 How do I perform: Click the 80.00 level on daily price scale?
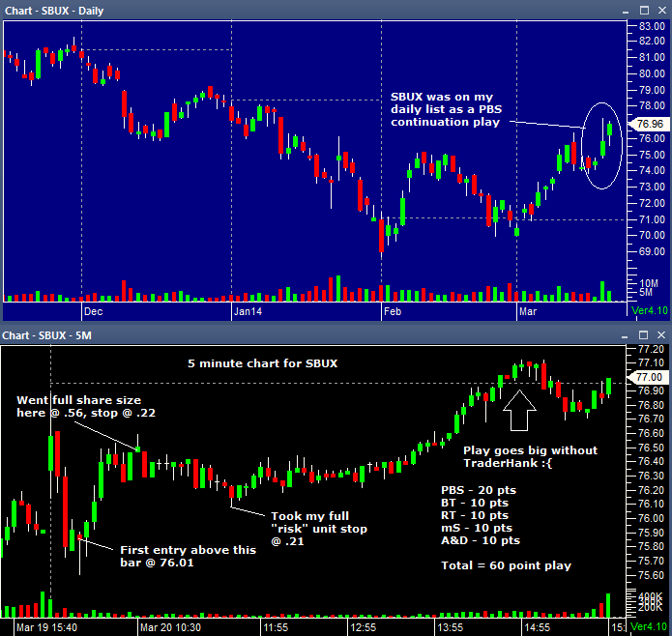coord(652,73)
